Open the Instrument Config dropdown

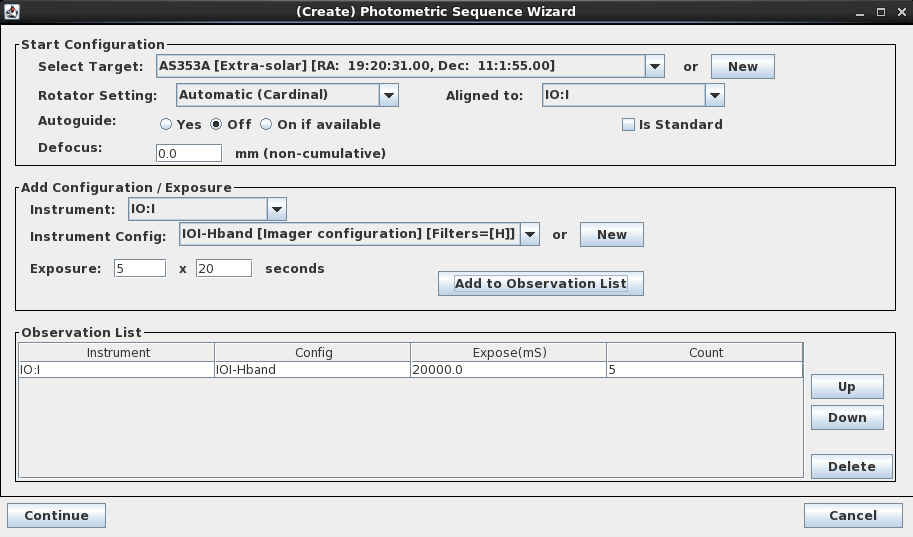[x=530, y=234]
